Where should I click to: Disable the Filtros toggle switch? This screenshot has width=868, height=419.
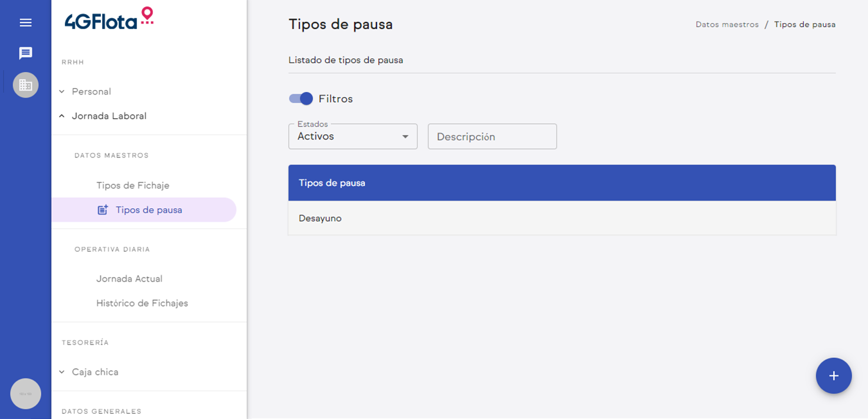(x=301, y=98)
